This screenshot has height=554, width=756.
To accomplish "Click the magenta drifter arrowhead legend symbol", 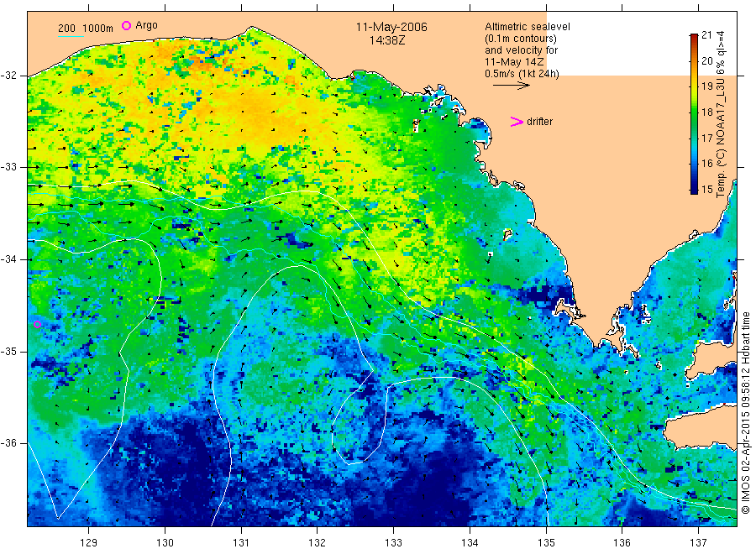I will click(517, 122).
